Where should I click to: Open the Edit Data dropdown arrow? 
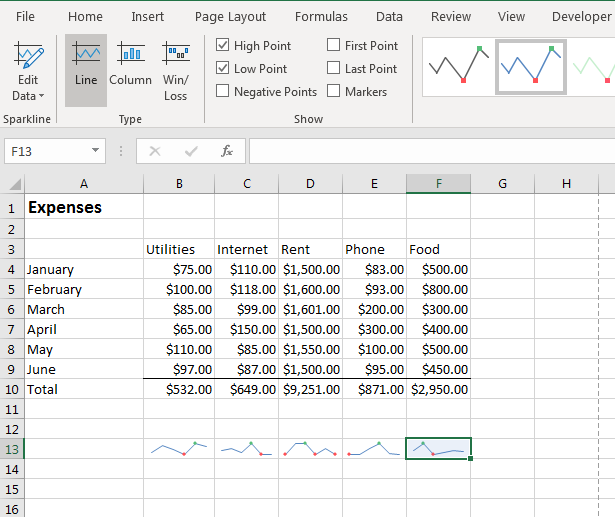click(x=41, y=96)
